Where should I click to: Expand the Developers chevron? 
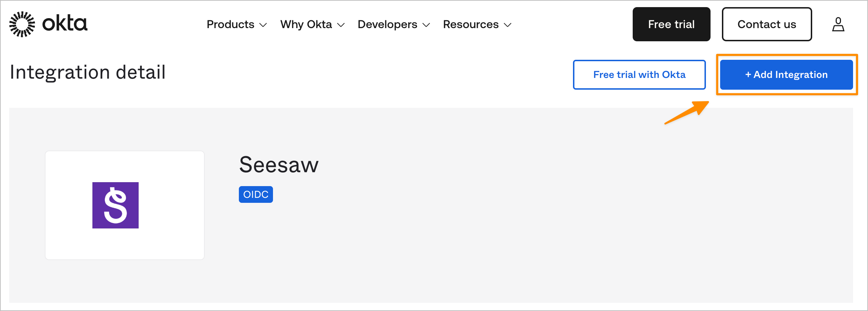[x=427, y=25]
